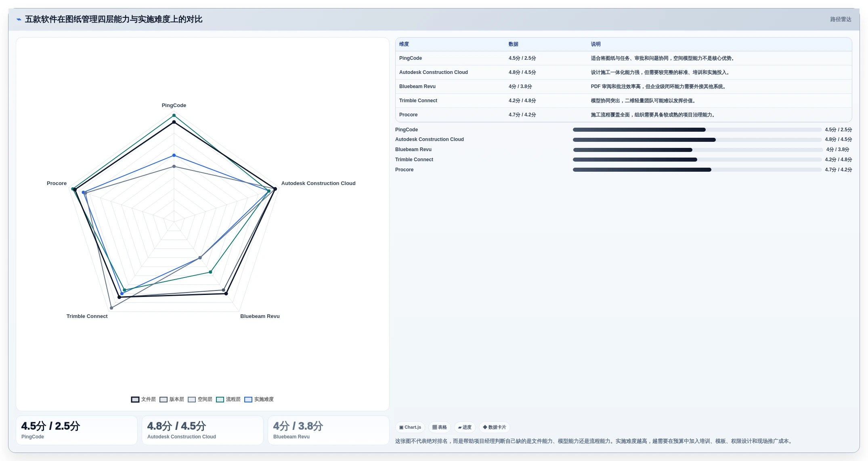The height and width of the screenshot is (461, 868).
Task: Click the 表格 tag chip
Action: point(440,427)
